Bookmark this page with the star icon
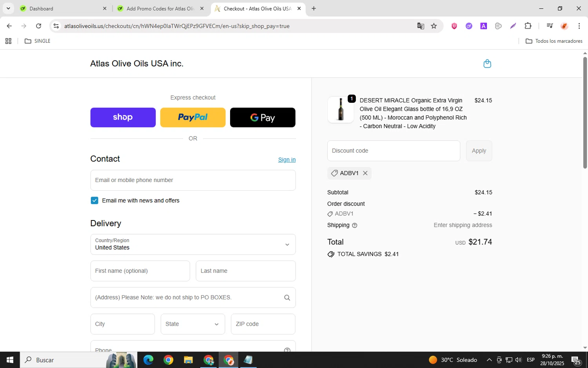 pos(434,26)
